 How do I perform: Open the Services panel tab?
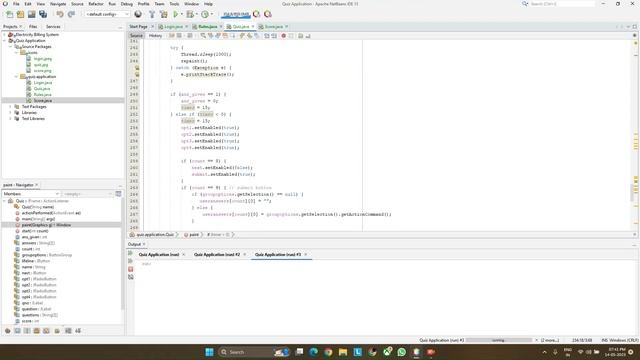(53, 27)
